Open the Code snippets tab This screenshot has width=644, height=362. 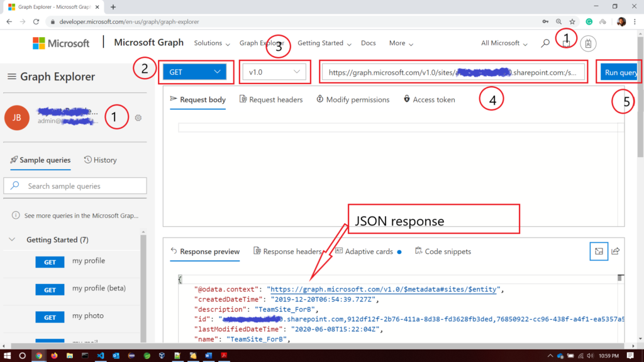click(443, 251)
